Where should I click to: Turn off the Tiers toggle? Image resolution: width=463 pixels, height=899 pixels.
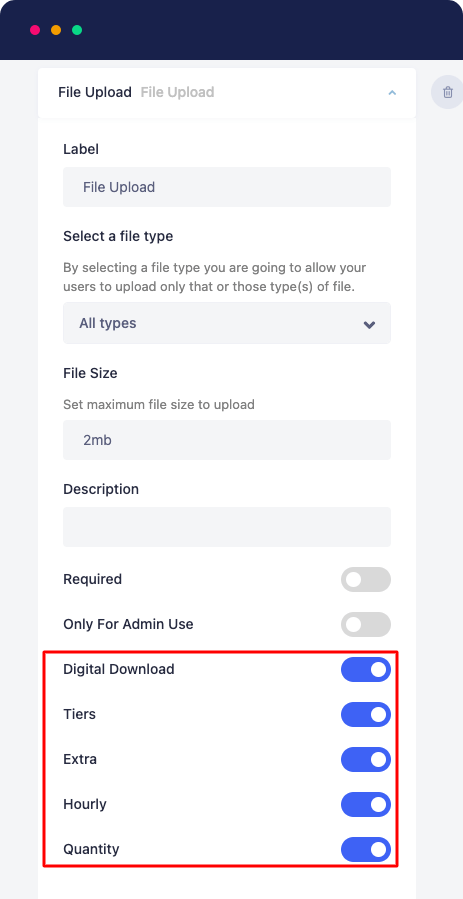point(366,714)
